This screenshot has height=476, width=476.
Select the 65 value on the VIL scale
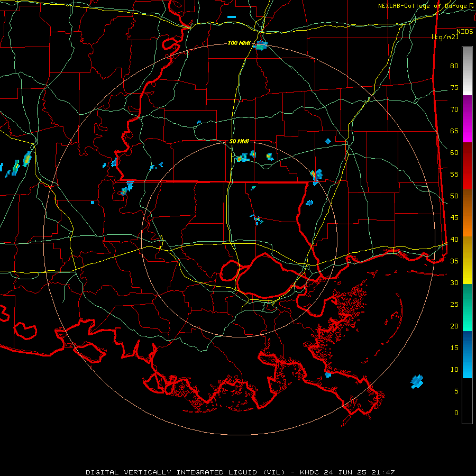tap(454, 131)
